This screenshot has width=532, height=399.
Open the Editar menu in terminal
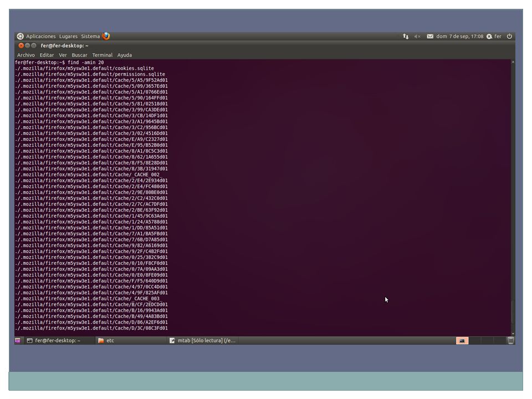(x=47, y=55)
